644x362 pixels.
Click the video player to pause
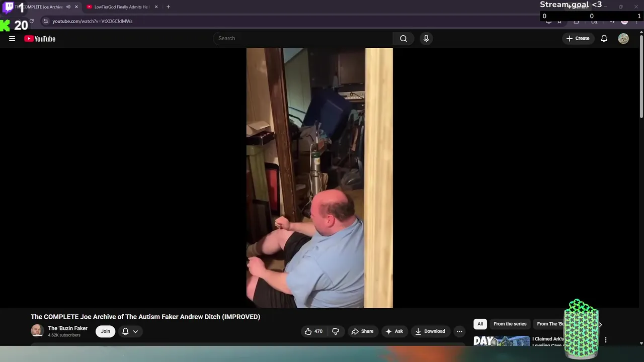pyautogui.click(x=319, y=178)
